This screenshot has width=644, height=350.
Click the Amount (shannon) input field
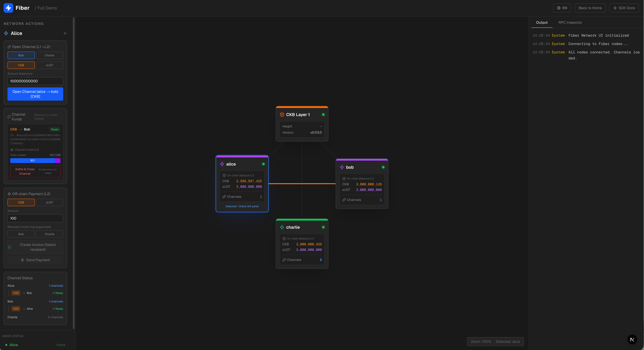(35, 81)
